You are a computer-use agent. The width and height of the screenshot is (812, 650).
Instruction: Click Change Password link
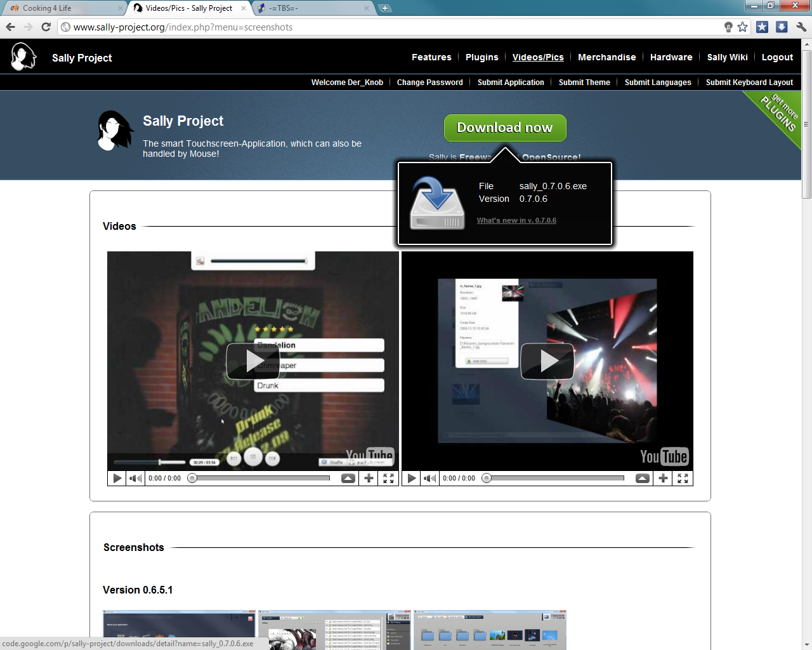coord(430,83)
